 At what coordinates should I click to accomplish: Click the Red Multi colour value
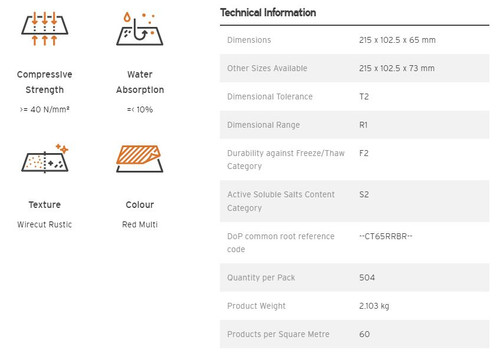point(140,224)
